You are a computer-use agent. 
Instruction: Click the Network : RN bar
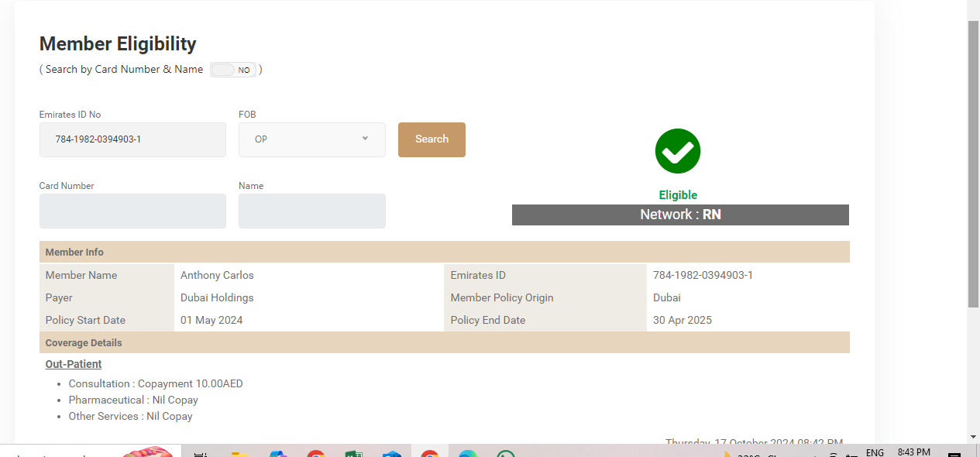[x=680, y=215]
